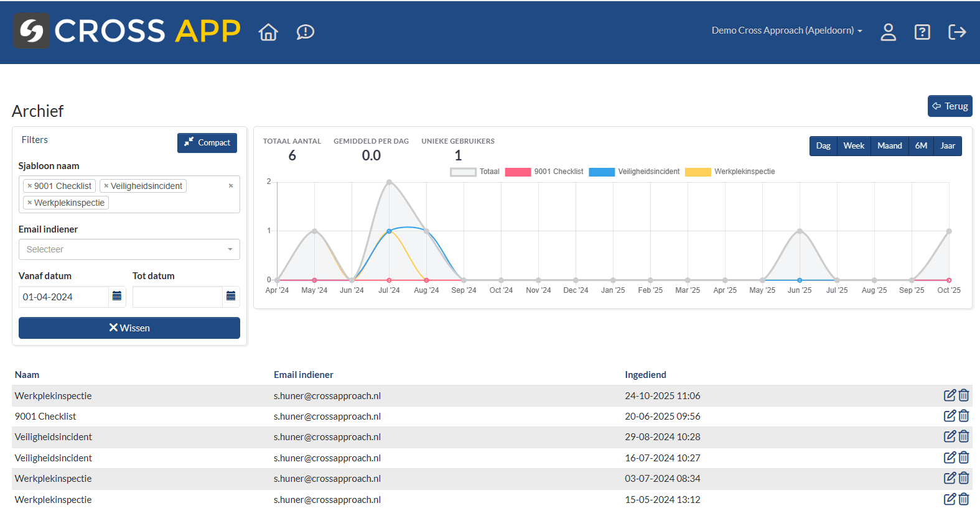
Task: Open the user profile icon
Action: (x=888, y=32)
